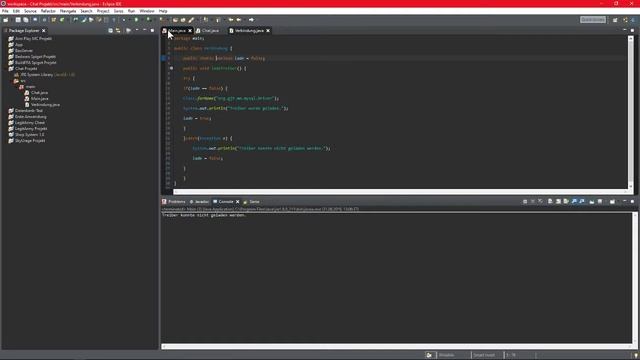Close the Verbindung.java editor tab
The height and width of the screenshot is (360, 640).
tap(268, 31)
